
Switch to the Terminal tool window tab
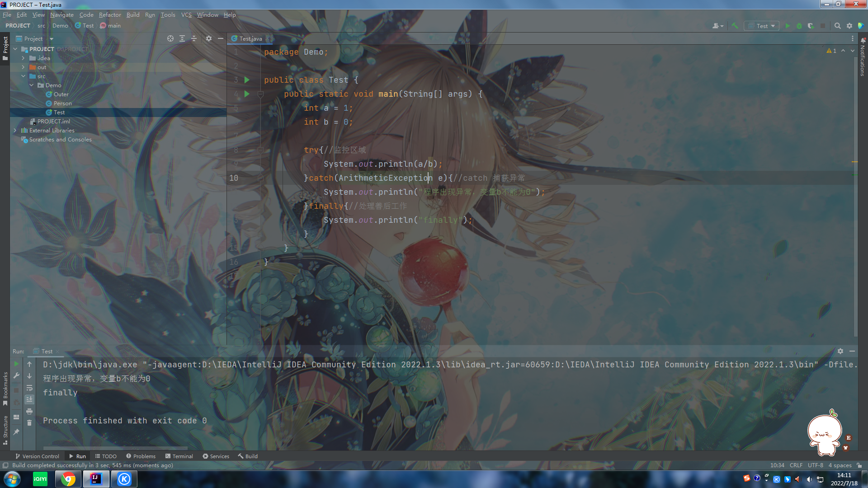click(179, 456)
